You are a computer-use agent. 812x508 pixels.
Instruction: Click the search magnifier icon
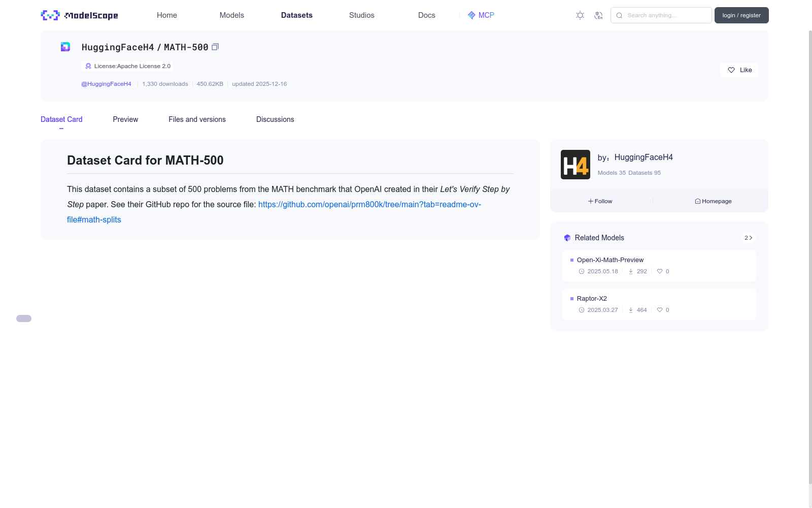[x=619, y=15]
